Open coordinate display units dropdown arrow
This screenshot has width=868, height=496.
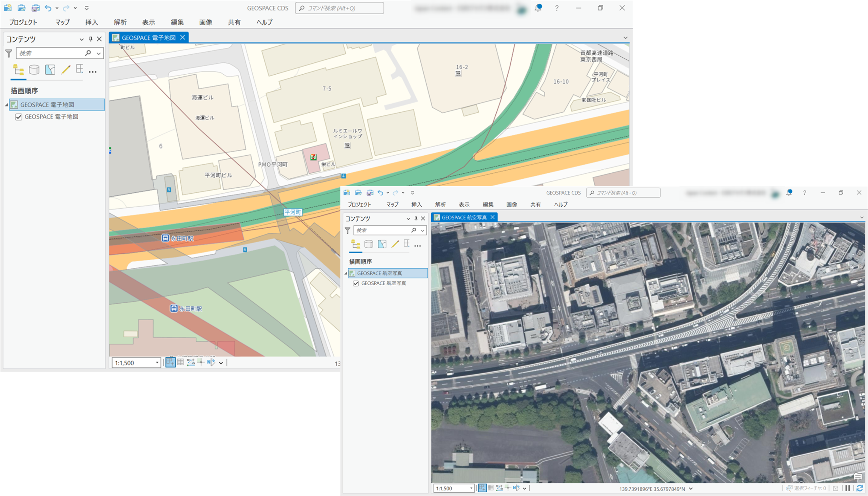click(x=691, y=489)
